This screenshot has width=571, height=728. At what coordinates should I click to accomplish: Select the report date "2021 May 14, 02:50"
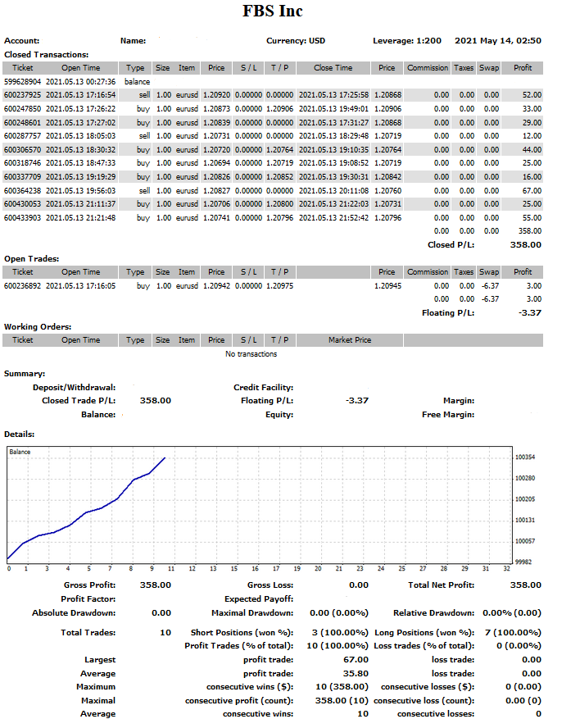pos(498,41)
